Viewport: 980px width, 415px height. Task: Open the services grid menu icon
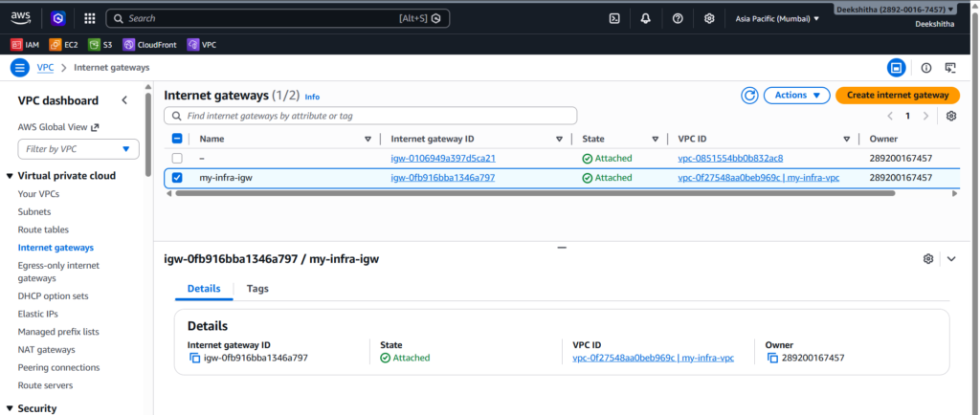(x=89, y=18)
